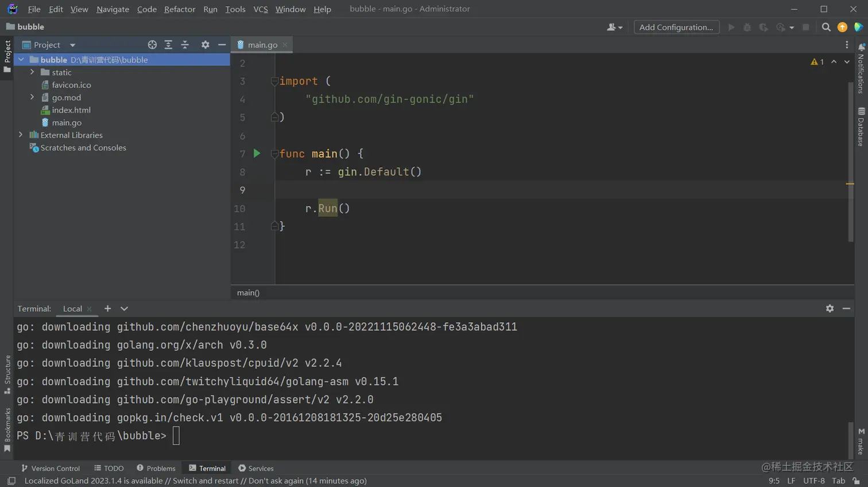This screenshot has height=487, width=868.
Task: Add new terminal session with plus
Action: pyautogui.click(x=107, y=308)
